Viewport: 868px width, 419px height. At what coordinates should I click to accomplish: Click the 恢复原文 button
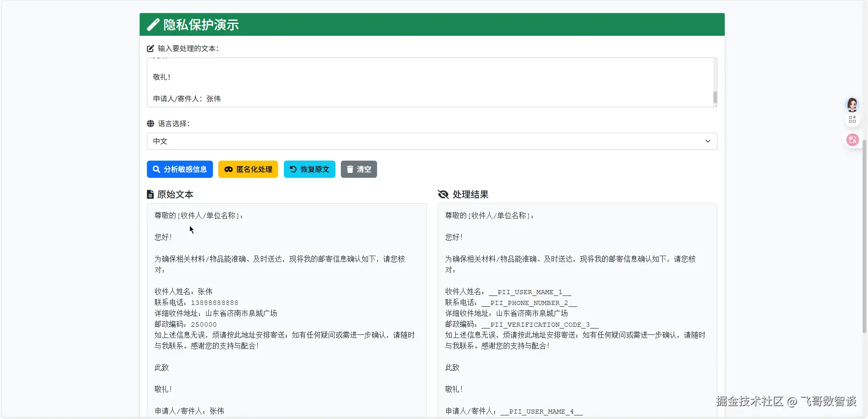(x=310, y=169)
